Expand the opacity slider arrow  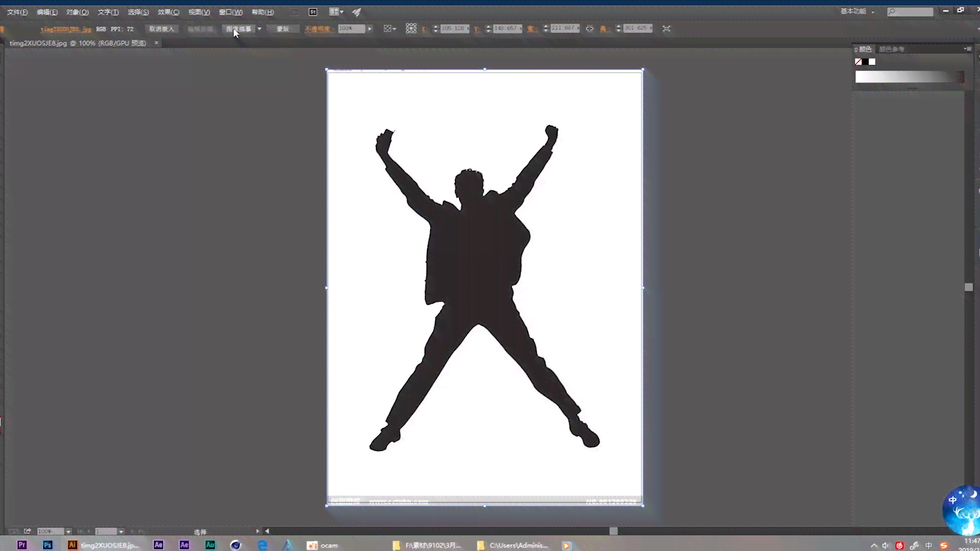tap(370, 29)
